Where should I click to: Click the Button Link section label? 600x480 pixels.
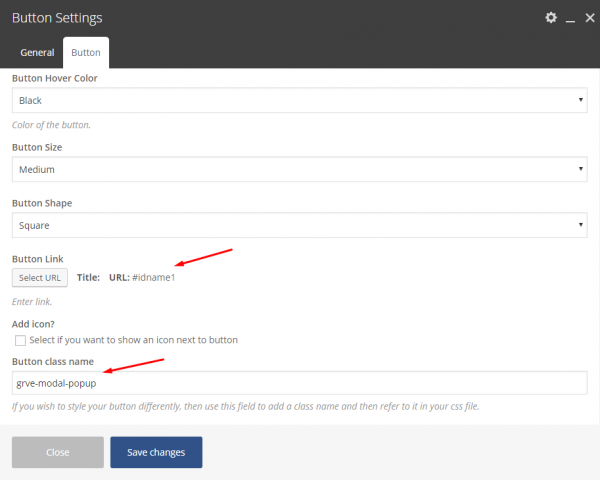[x=37, y=259]
